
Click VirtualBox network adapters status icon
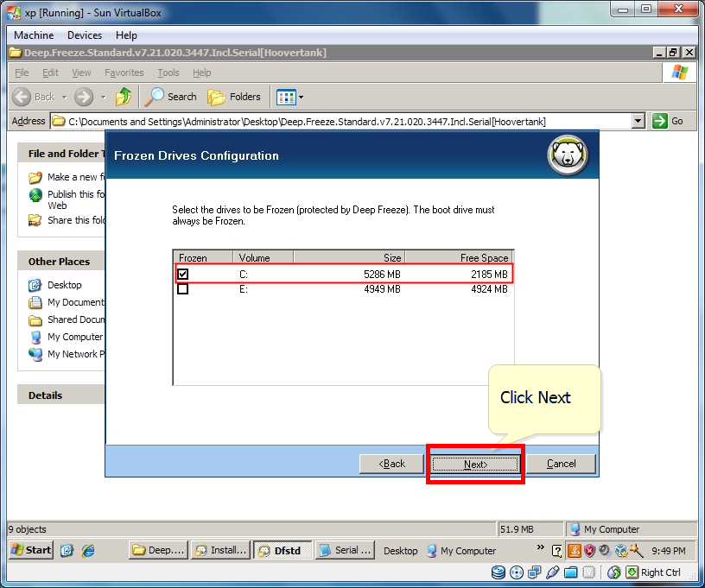534,572
